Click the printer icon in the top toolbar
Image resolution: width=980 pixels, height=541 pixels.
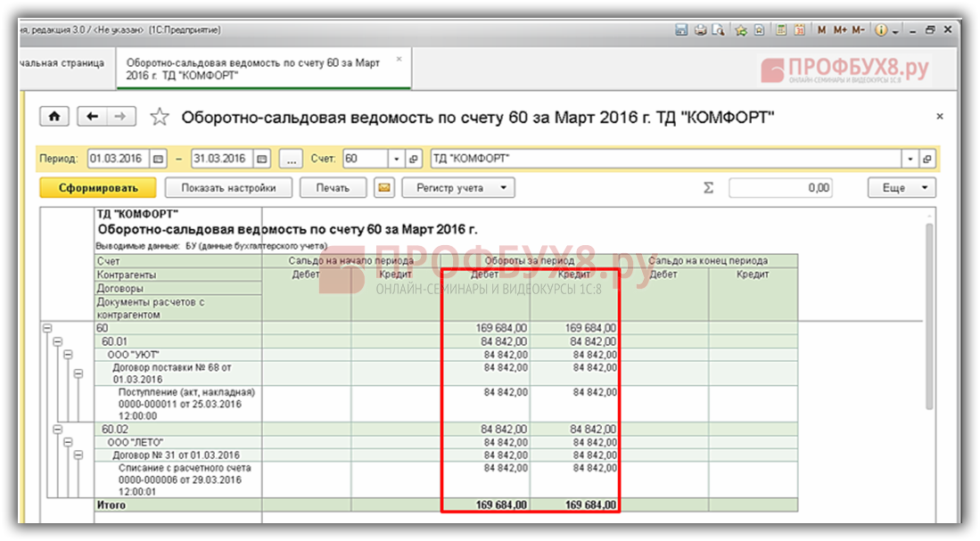click(x=699, y=29)
